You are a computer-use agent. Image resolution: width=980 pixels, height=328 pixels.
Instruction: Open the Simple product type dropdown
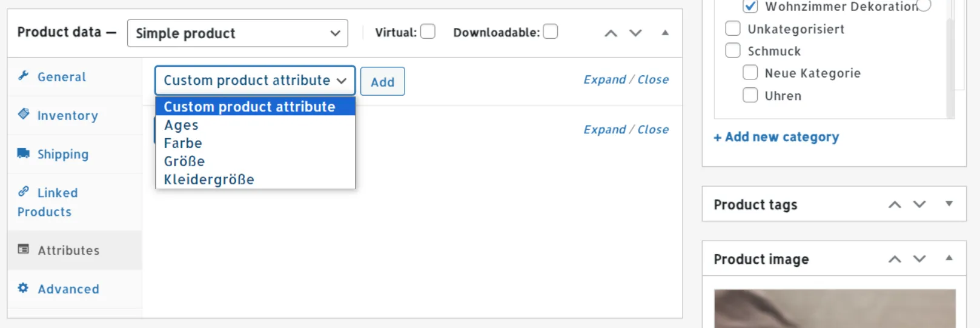237,33
